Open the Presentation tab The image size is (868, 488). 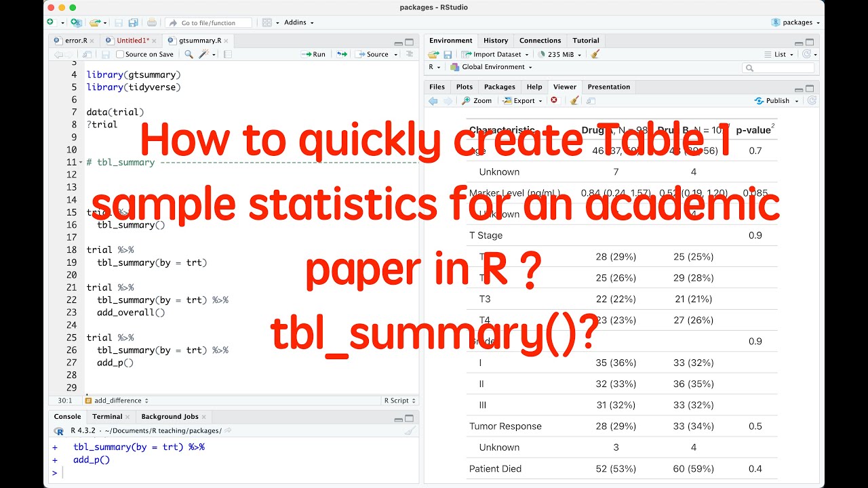point(608,87)
